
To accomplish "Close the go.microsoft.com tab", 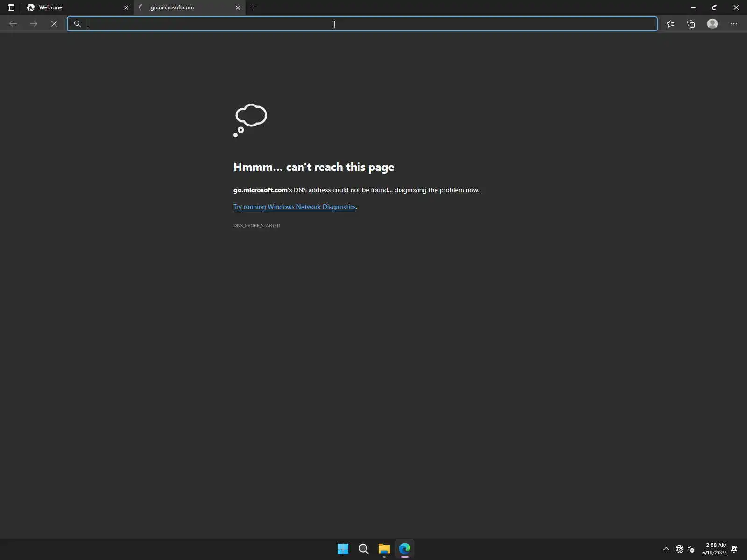I will tap(238, 7).
